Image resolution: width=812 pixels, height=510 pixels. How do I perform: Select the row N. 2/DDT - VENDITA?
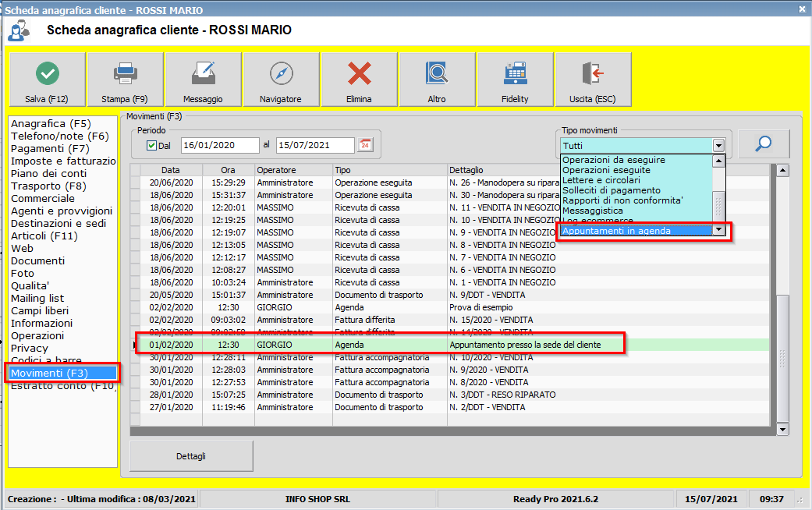click(x=449, y=408)
